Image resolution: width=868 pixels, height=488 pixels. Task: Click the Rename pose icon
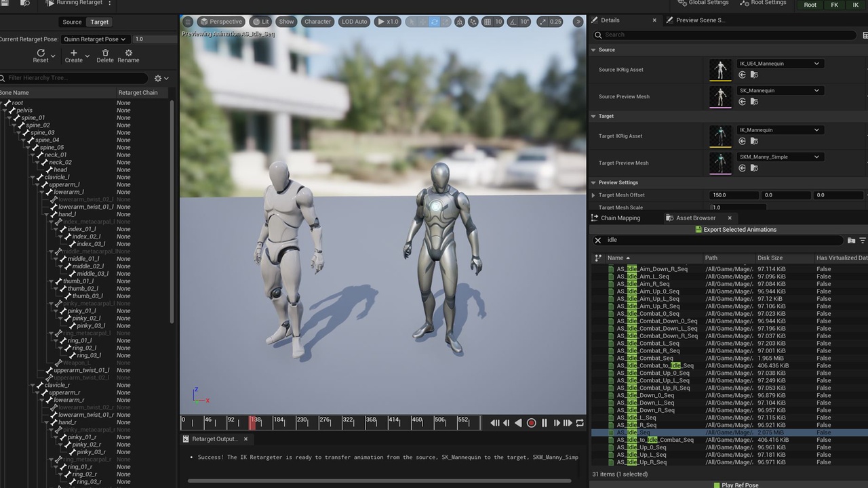pyautogui.click(x=128, y=53)
